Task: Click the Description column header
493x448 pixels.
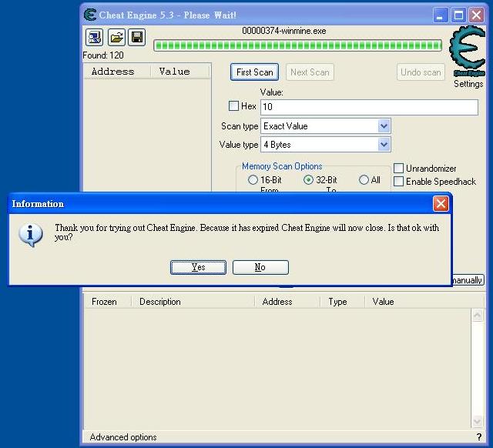Action: coord(193,302)
